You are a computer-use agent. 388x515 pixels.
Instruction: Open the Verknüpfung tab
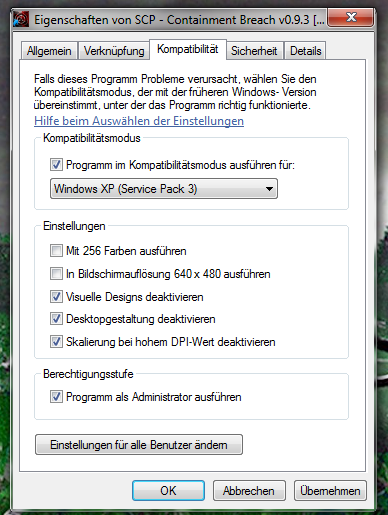114,51
